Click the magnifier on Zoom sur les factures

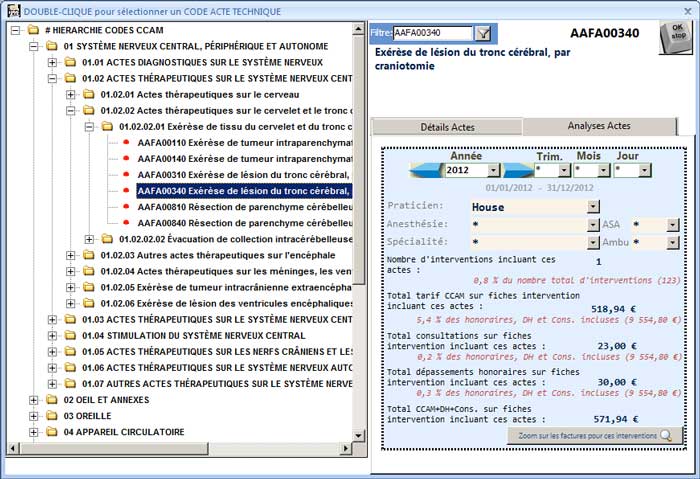pos(666,435)
